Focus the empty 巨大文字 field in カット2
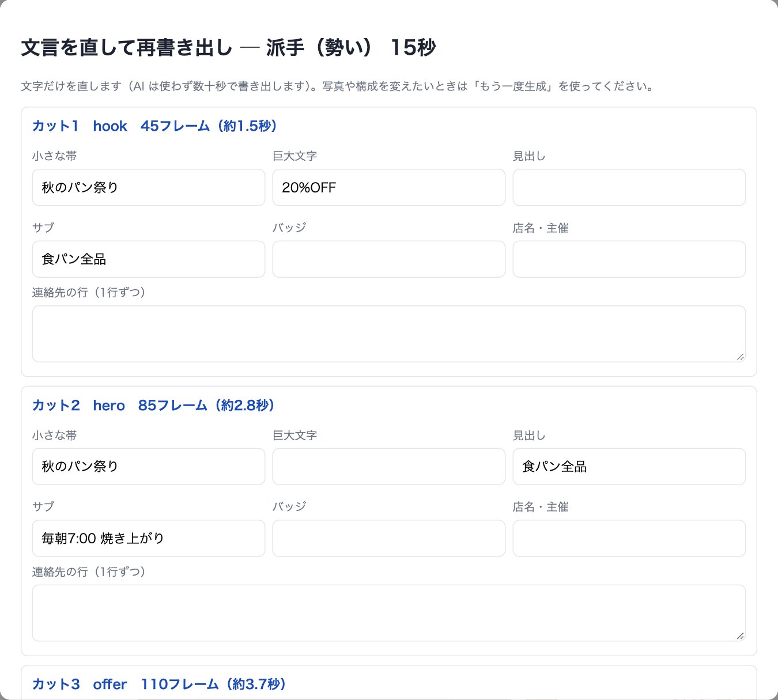The image size is (778, 700). [389, 467]
